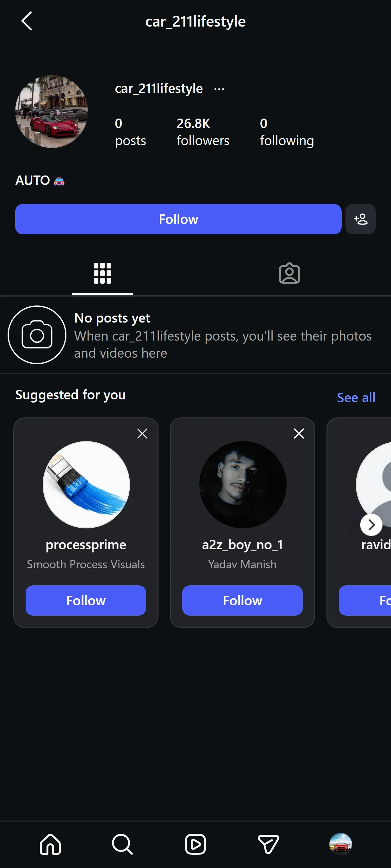Follow car_211lifestyle with the wide blue button
This screenshot has width=391, height=868.
pos(178,219)
